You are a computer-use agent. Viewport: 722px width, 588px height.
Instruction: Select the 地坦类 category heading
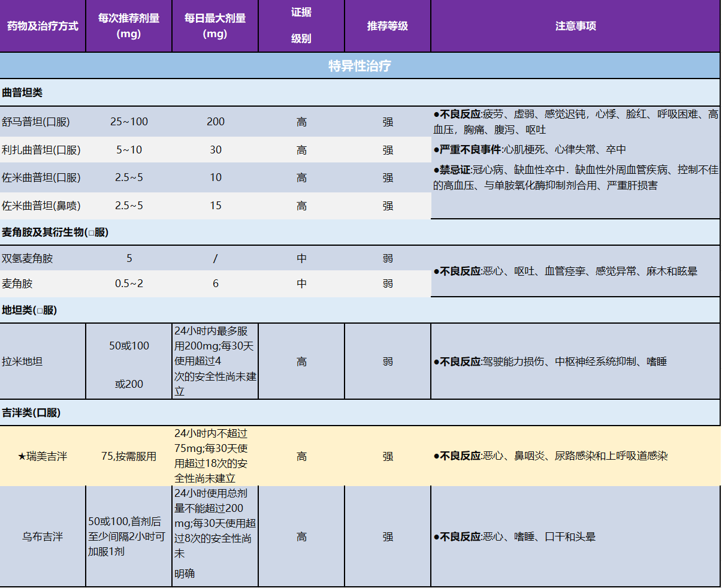29,310
